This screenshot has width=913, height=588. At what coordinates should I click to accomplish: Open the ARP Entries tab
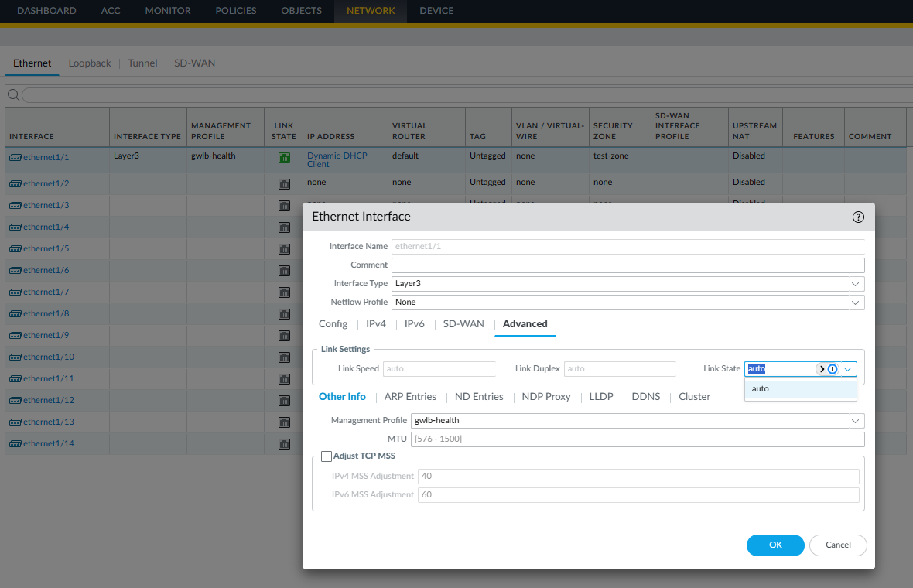tap(410, 397)
